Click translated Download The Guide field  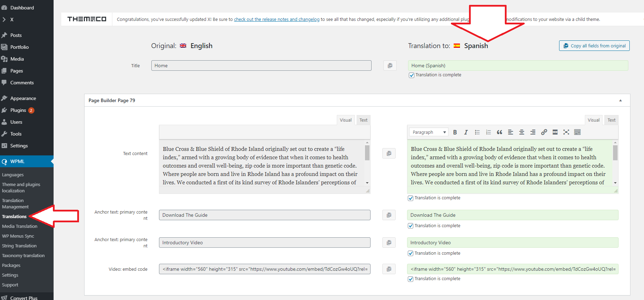click(513, 215)
